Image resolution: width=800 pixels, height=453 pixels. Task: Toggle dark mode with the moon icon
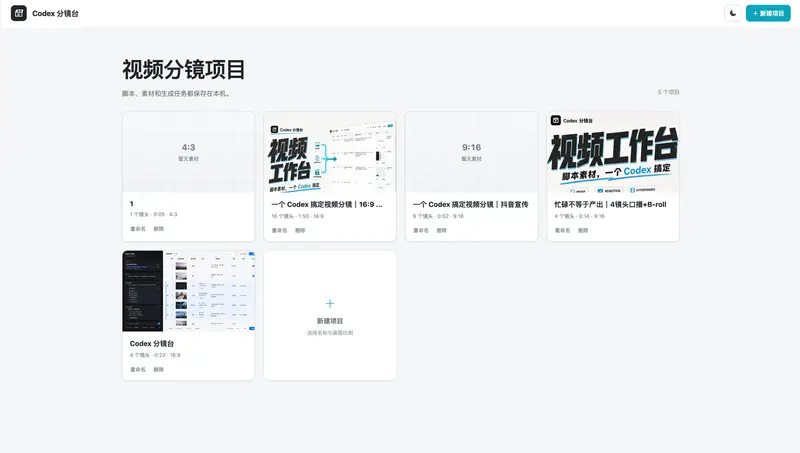pos(733,13)
